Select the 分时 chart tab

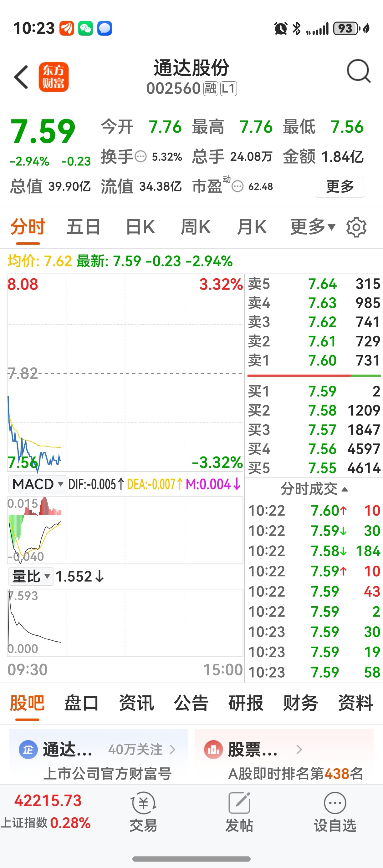[28, 227]
